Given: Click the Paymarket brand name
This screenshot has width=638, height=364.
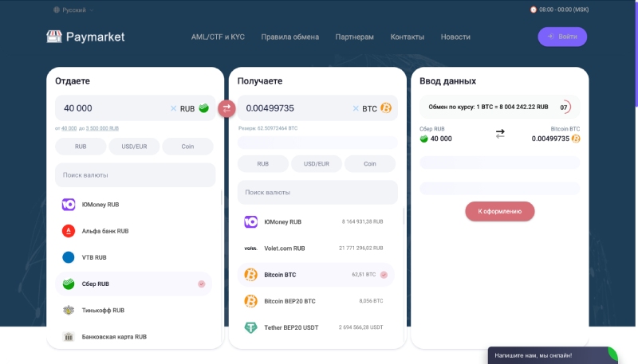Looking at the screenshot, I should coord(95,37).
